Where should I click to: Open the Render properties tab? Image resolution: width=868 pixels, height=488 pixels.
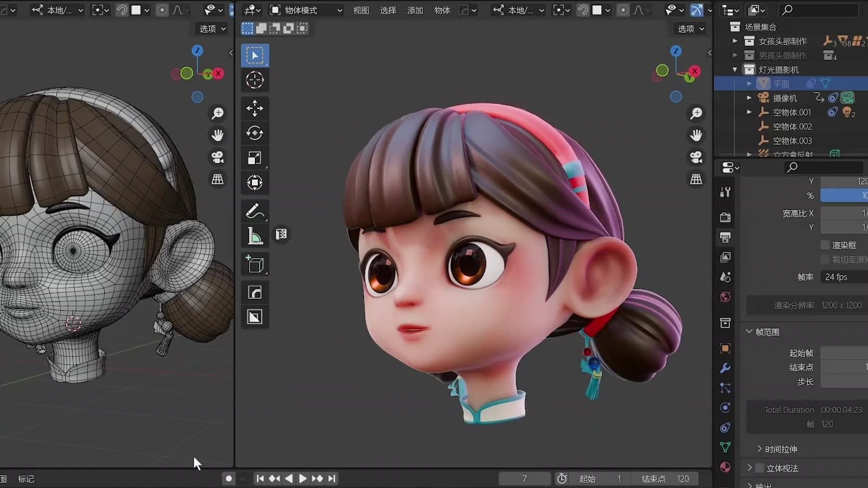pyautogui.click(x=725, y=217)
